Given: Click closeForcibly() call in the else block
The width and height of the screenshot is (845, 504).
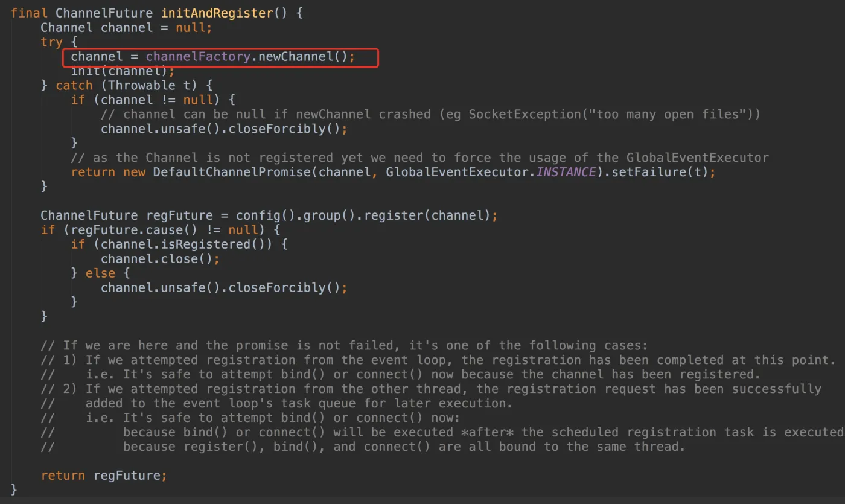Looking at the screenshot, I should click(x=284, y=288).
